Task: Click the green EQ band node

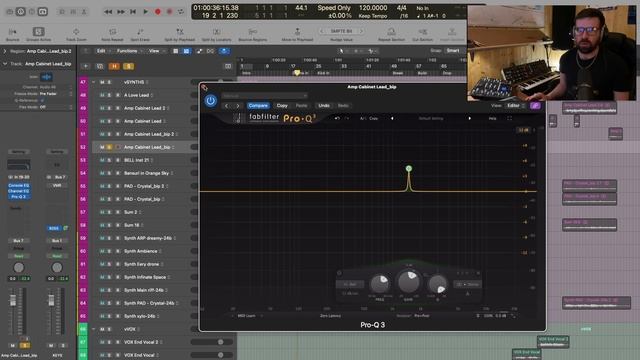Action: pos(409,168)
